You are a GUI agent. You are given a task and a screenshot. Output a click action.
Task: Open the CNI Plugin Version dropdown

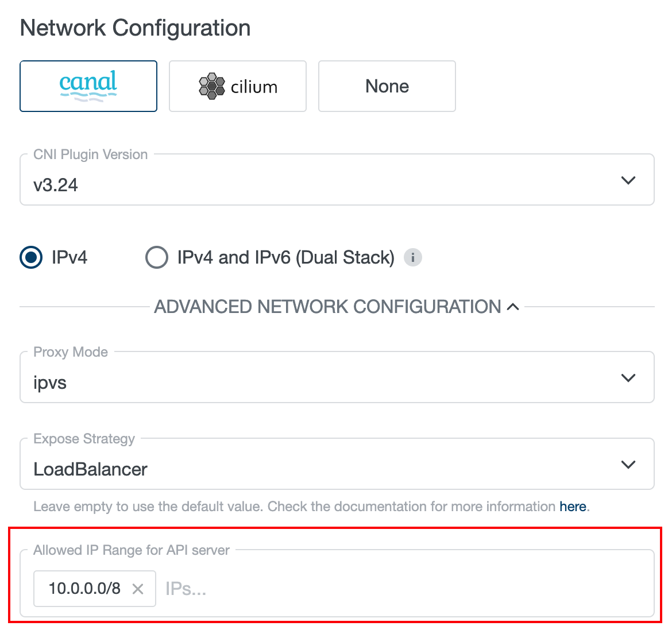[336, 179]
